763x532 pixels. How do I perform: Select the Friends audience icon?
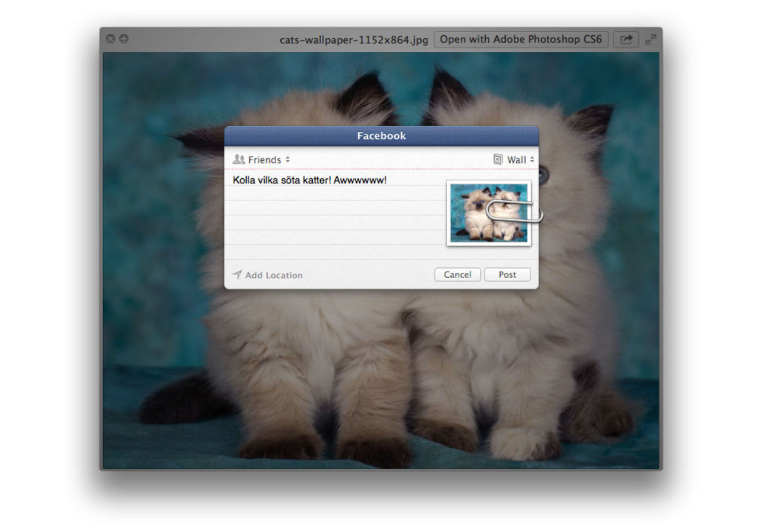coord(238,159)
